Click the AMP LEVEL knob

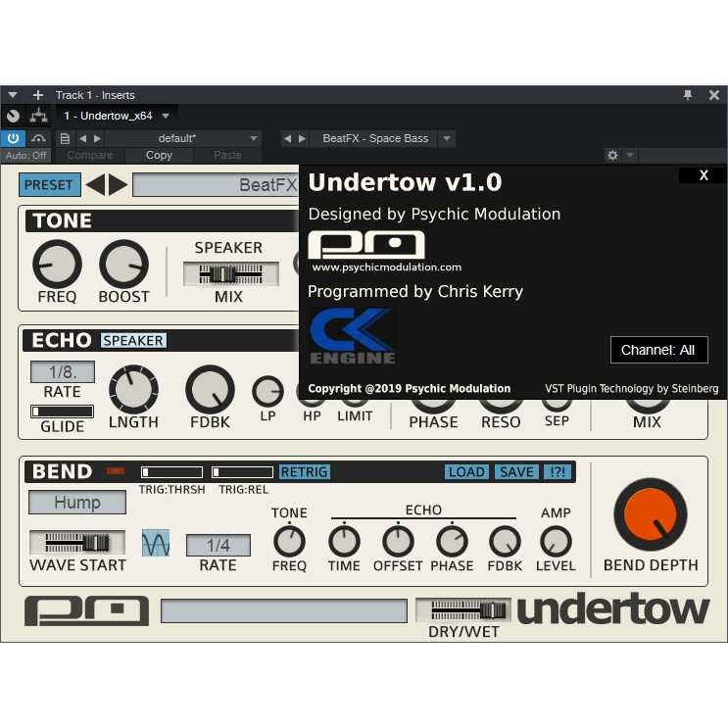pyautogui.click(x=556, y=542)
